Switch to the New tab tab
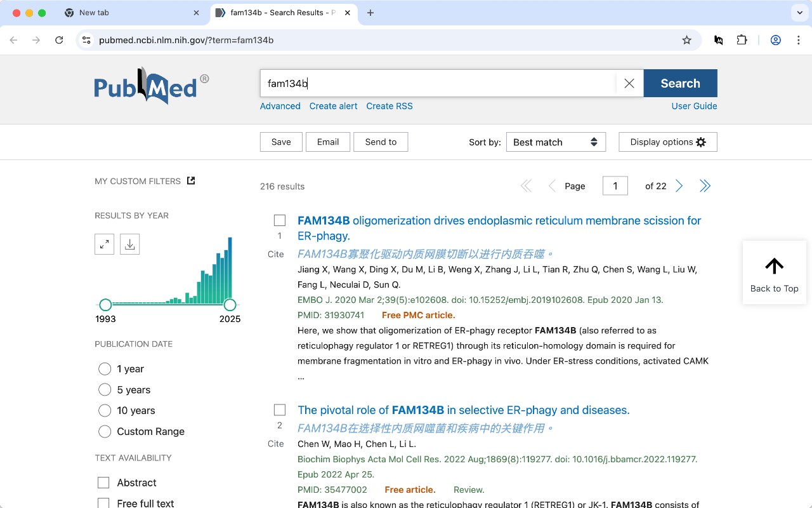 pos(133,13)
